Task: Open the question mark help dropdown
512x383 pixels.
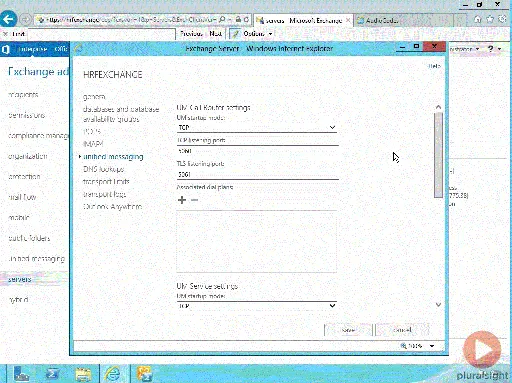Action: (x=494, y=49)
